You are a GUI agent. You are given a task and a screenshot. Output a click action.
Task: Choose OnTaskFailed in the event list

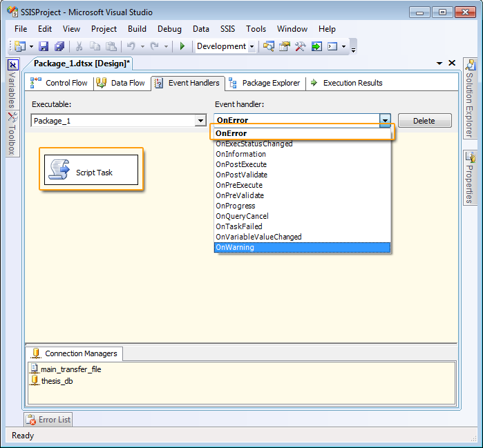click(x=302, y=227)
